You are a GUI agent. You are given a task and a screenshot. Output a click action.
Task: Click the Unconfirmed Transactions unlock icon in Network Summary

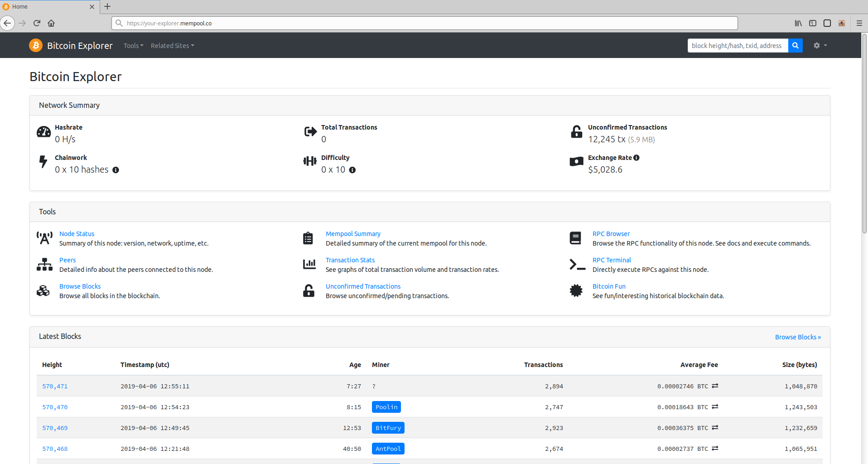pos(576,132)
